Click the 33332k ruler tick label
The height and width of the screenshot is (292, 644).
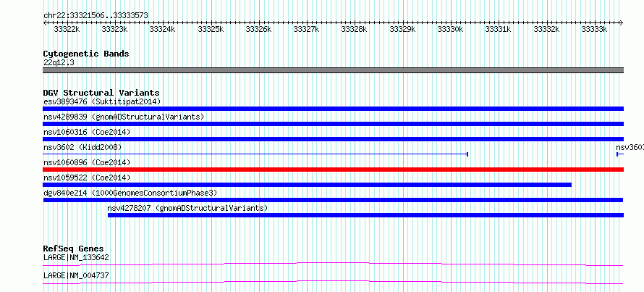[546, 29]
